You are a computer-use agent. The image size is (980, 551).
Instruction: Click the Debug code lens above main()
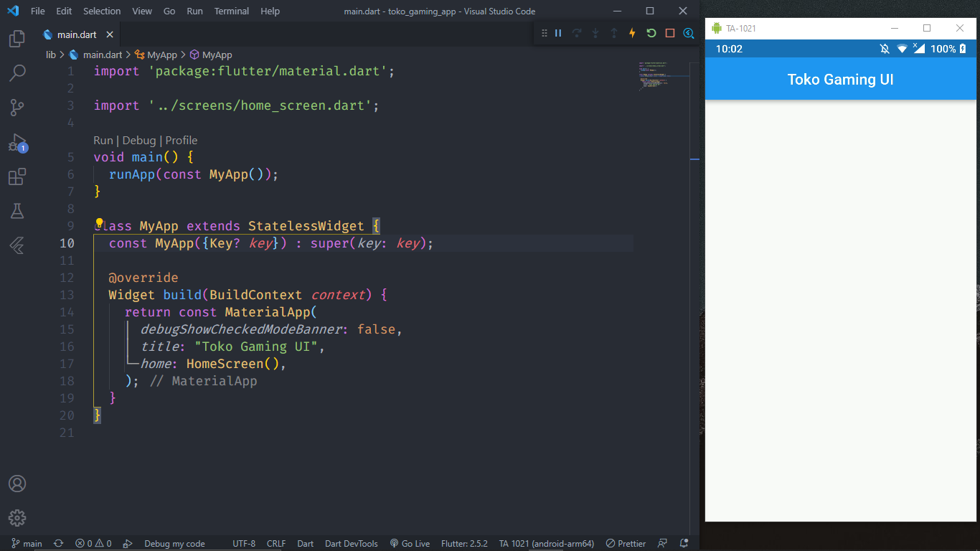(x=139, y=141)
